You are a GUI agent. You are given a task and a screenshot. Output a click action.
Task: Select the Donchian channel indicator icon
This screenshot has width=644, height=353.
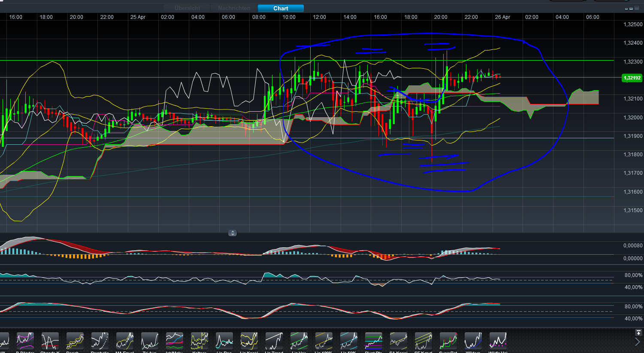[x=75, y=341]
